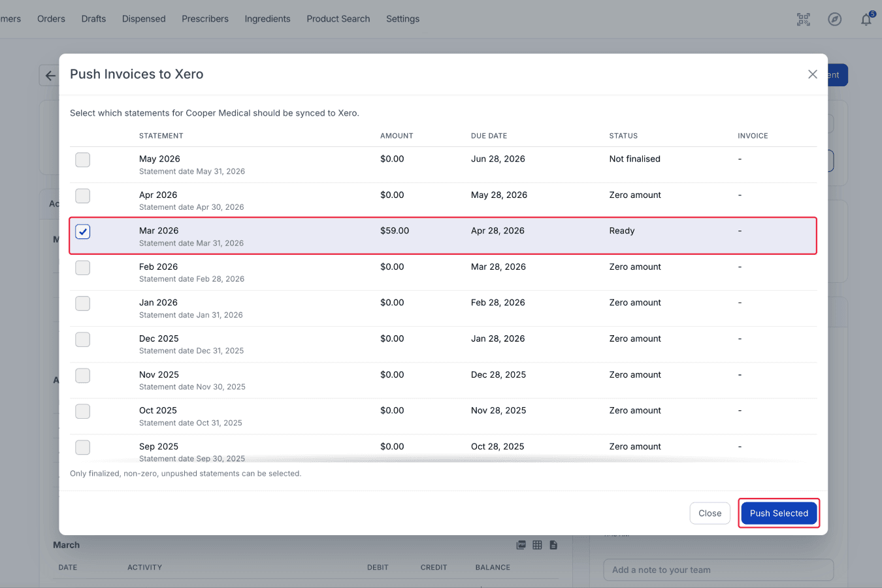Navigate to Prescribers
Image resolution: width=882 pixels, height=588 pixels.
(205, 19)
